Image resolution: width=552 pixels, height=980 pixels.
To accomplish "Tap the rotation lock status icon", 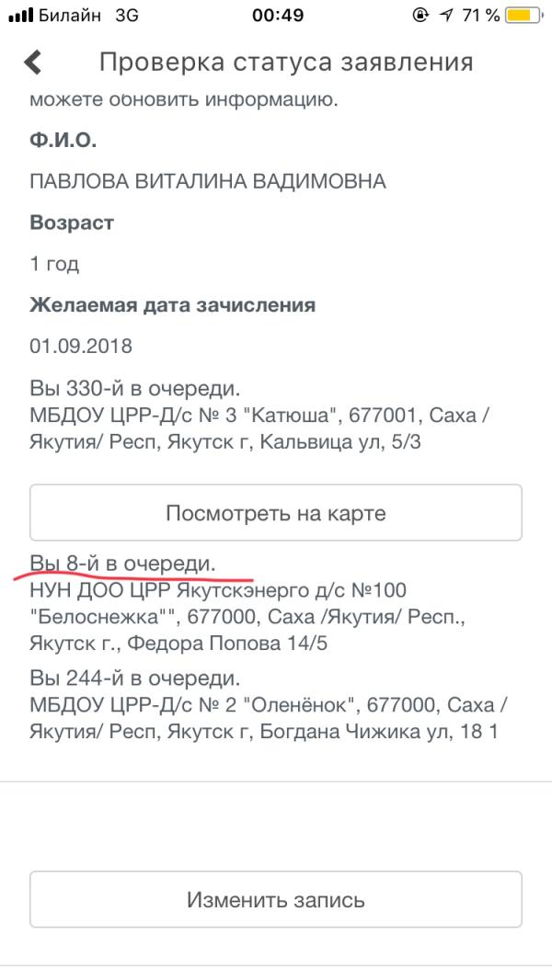I will tap(421, 16).
